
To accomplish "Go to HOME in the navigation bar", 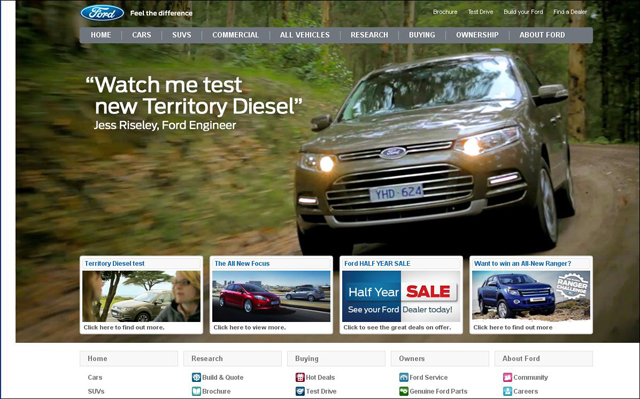I will pyautogui.click(x=101, y=35).
